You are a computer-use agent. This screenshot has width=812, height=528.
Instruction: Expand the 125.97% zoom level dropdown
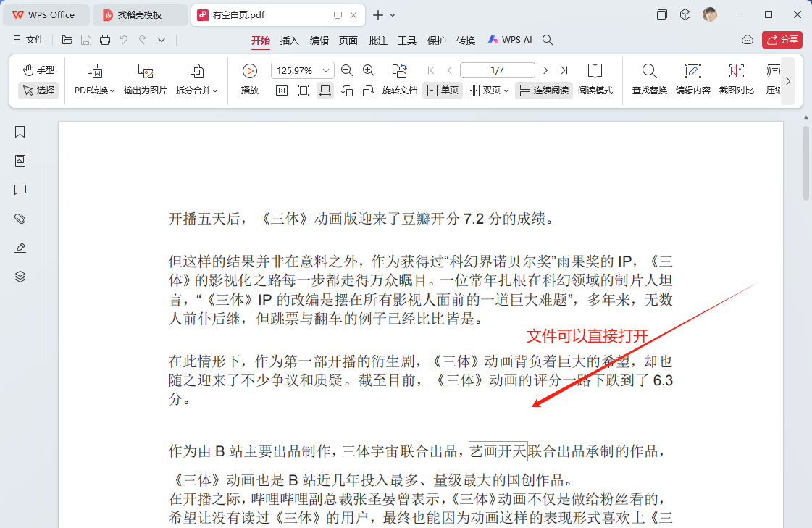click(326, 70)
